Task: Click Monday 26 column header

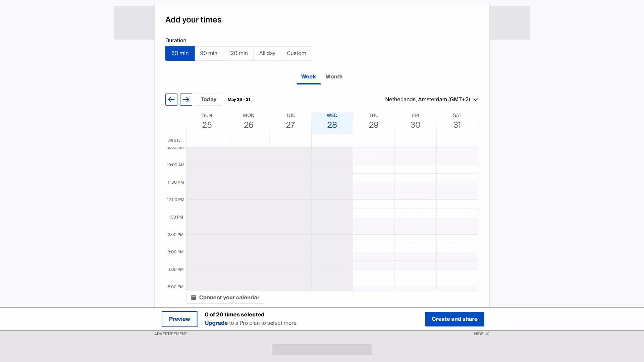Action: [x=249, y=122]
